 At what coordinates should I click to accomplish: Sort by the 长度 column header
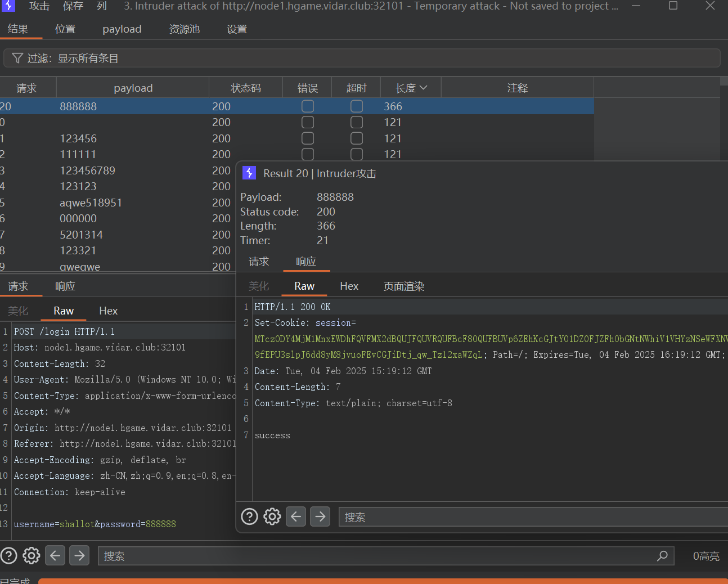coord(411,88)
